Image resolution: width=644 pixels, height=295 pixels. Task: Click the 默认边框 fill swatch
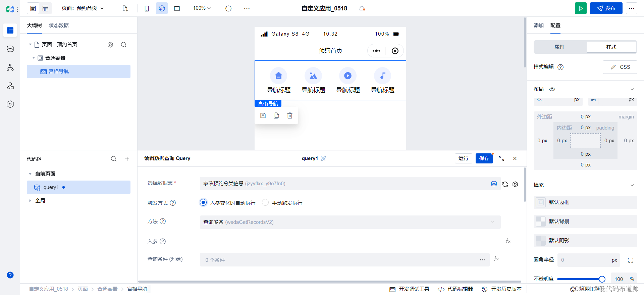541,202
